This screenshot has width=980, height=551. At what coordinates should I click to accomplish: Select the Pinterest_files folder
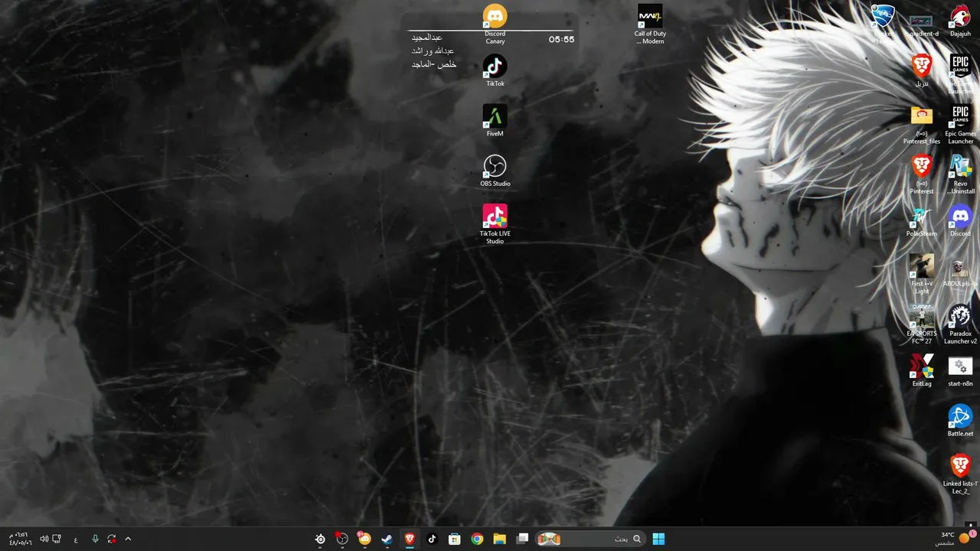(922, 124)
